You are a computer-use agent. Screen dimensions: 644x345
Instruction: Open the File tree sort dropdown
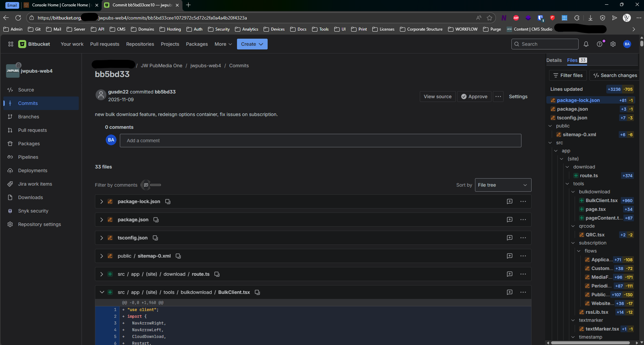coord(503,185)
